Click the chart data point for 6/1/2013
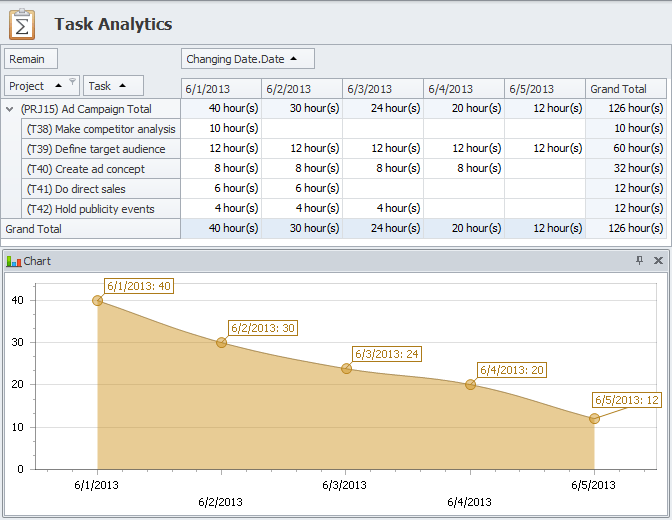 [x=98, y=300]
